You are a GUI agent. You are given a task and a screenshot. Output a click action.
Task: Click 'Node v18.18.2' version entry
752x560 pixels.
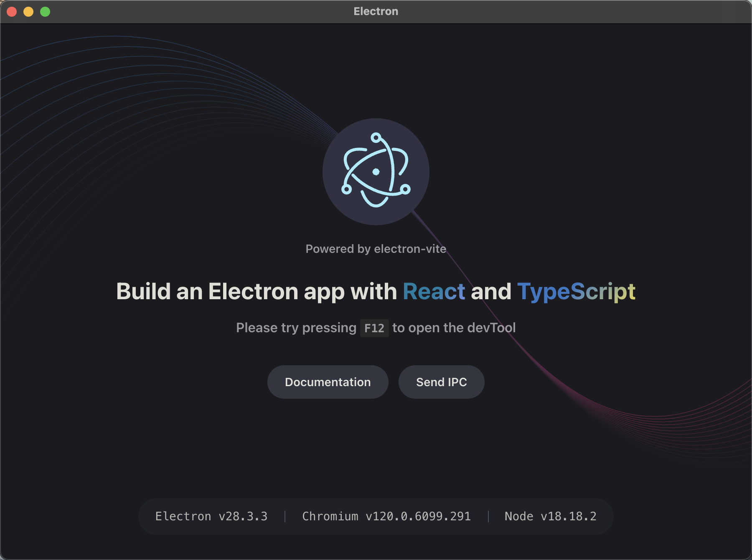click(x=551, y=517)
